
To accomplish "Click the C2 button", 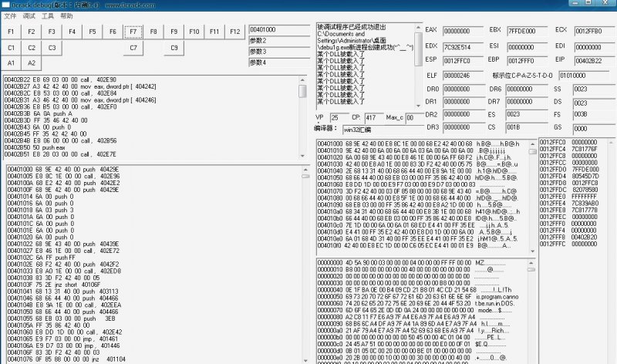I will pos(32,48).
